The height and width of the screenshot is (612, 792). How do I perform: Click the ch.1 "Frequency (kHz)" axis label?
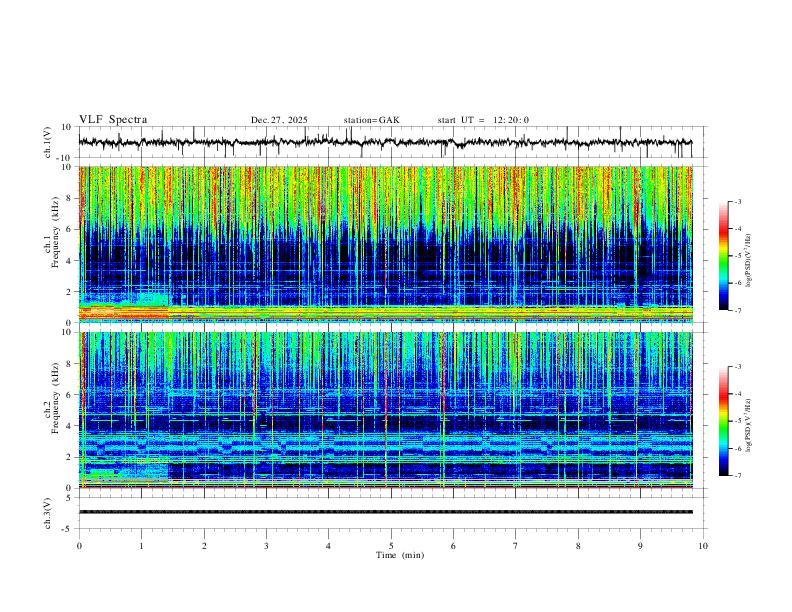pyautogui.click(x=55, y=232)
